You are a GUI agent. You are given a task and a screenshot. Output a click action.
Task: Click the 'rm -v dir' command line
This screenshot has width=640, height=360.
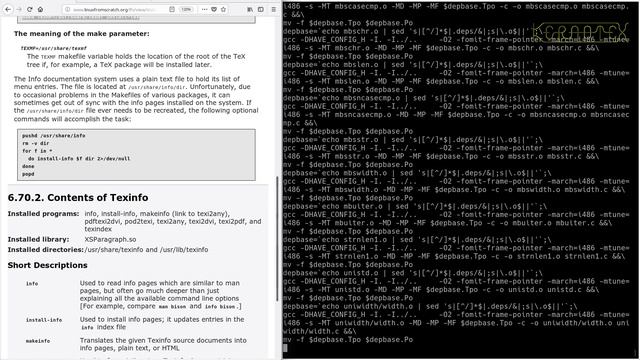click(x=36, y=143)
